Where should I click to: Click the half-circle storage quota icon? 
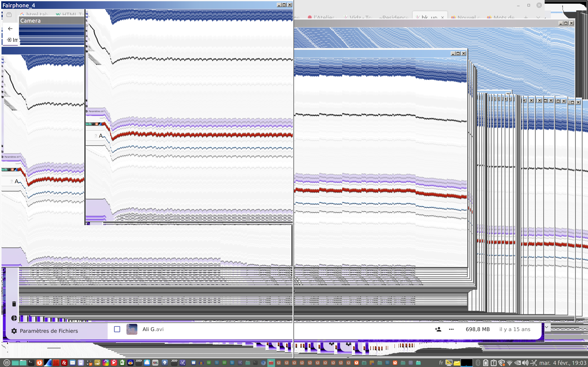[14, 318]
